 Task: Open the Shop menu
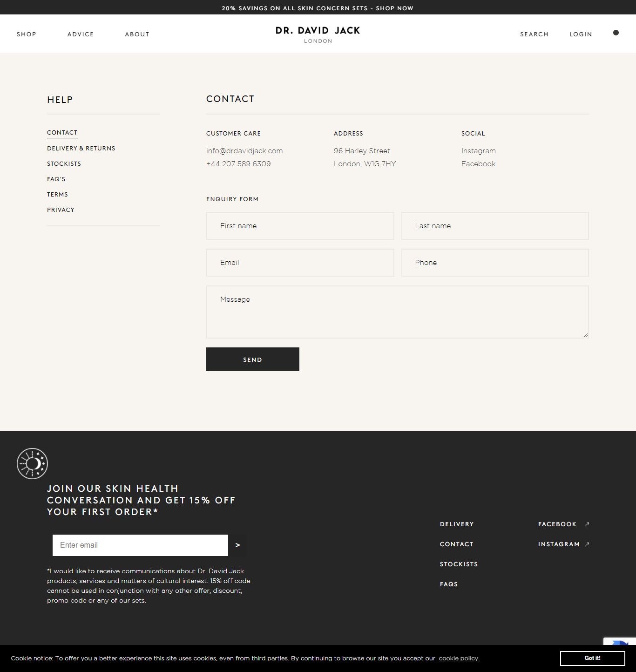[x=27, y=34]
